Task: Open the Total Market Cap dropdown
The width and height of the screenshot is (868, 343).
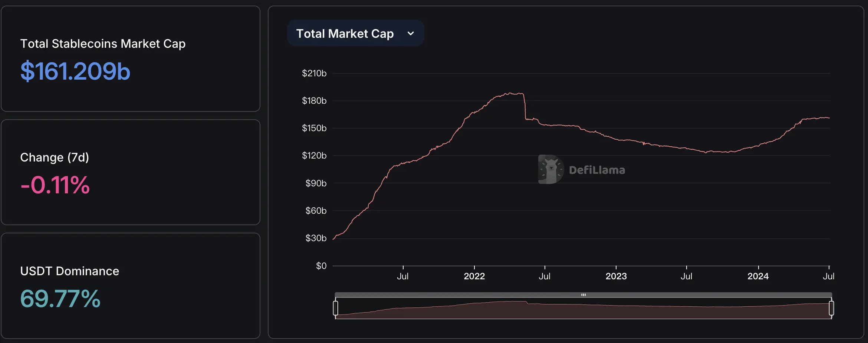Action: point(355,33)
